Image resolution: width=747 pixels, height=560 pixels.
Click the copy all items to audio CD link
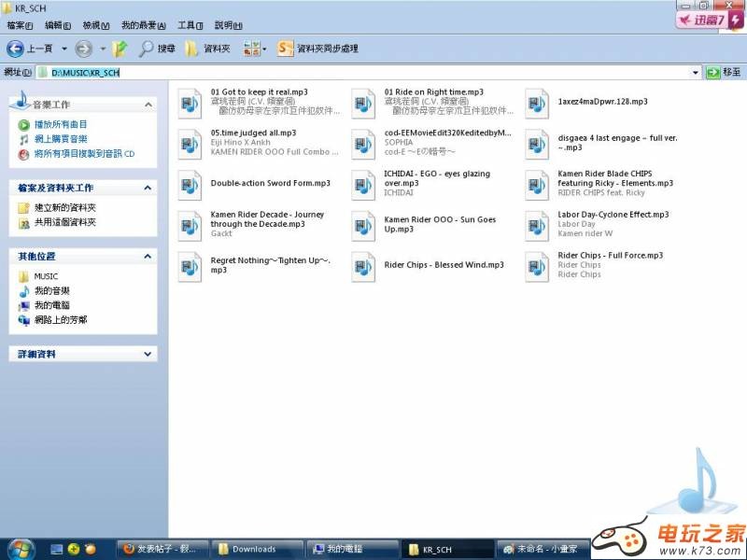coord(84,154)
